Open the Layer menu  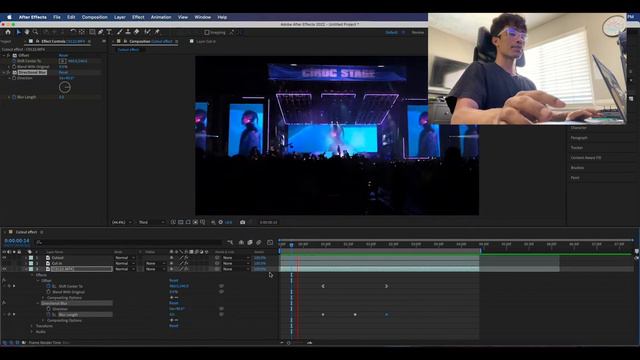click(x=120, y=17)
